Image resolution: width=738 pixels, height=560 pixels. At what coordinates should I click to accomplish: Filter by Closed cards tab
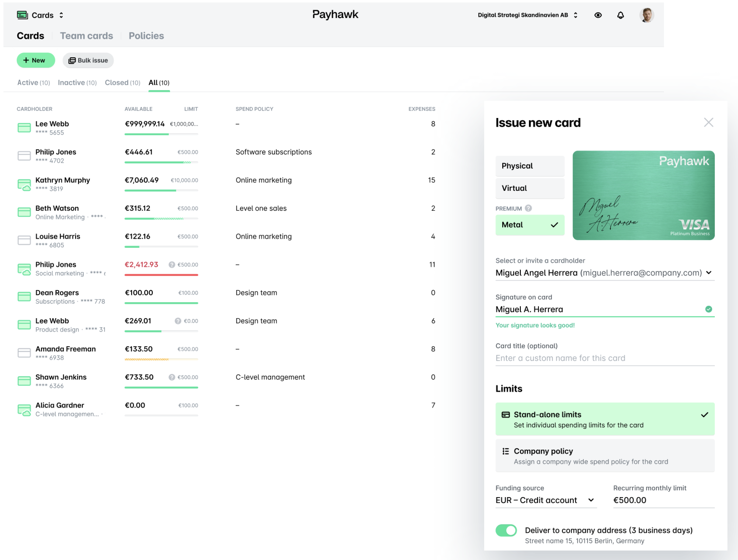point(122,82)
